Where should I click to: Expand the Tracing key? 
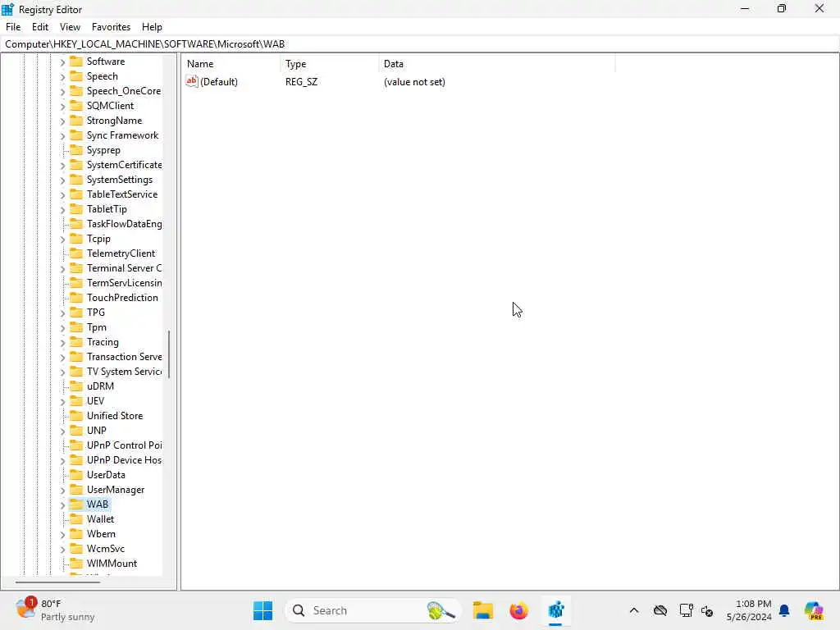tap(62, 342)
